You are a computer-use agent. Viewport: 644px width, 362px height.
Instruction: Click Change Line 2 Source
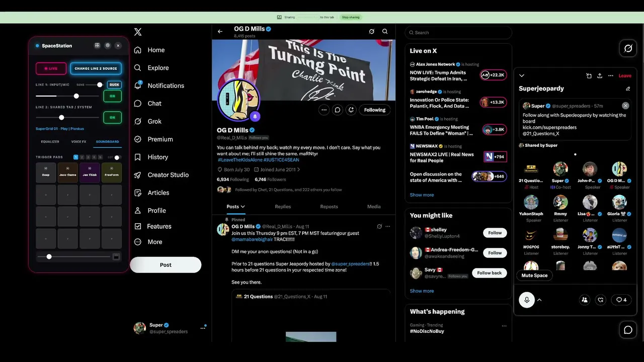tap(96, 68)
